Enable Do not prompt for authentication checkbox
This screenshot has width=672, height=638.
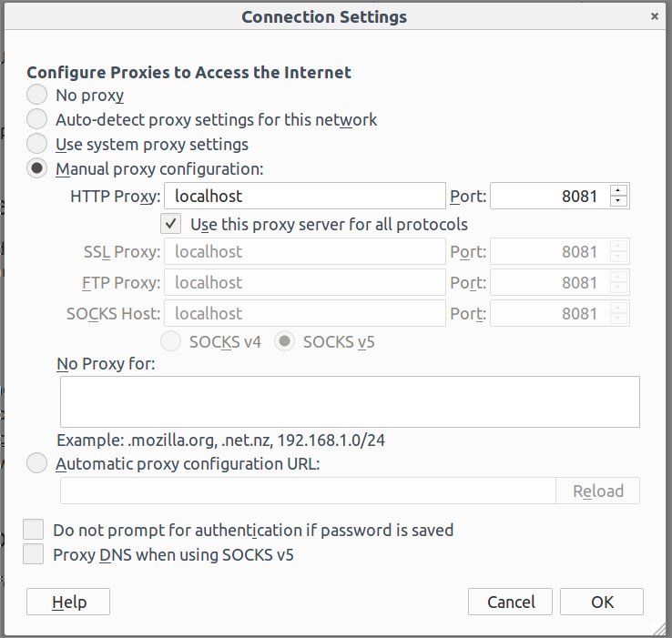pyautogui.click(x=34, y=529)
